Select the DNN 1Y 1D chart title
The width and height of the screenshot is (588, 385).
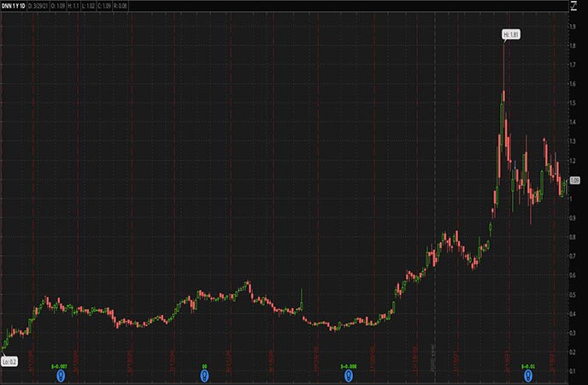click(x=13, y=6)
